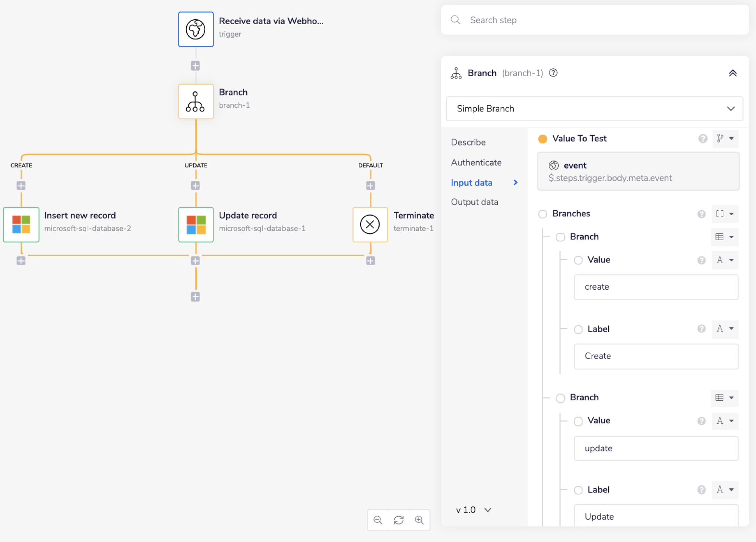Screen dimensions: 756x542
Task: Toggle the Value To Test orange indicator
Action: (x=542, y=139)
